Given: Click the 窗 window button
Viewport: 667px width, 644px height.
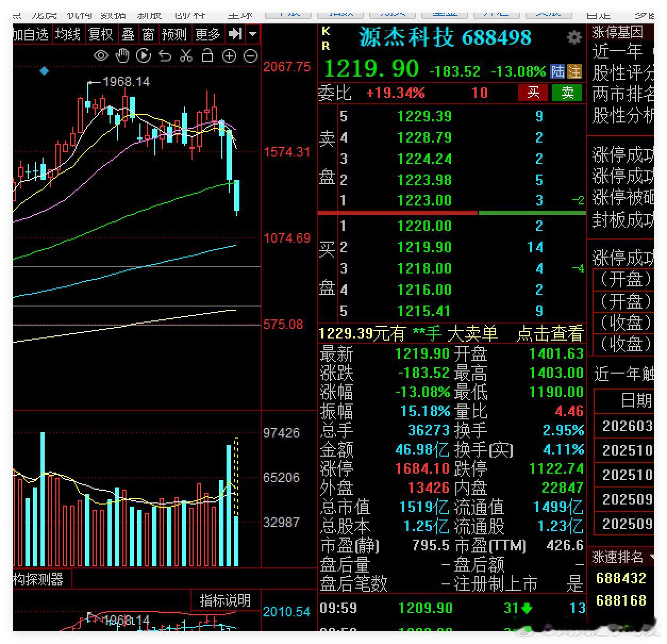Looking at the screenshot, I should tap(148, 35).
